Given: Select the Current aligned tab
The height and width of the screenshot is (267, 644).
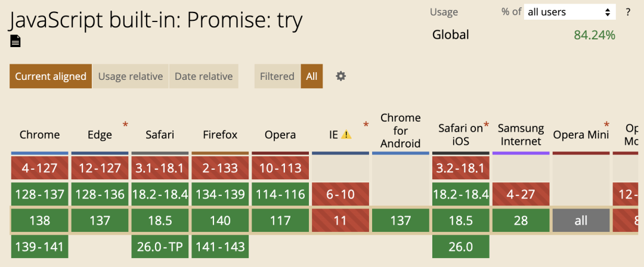Looking at the screenshot, I should pyautogui.click(x=51, y=76).
